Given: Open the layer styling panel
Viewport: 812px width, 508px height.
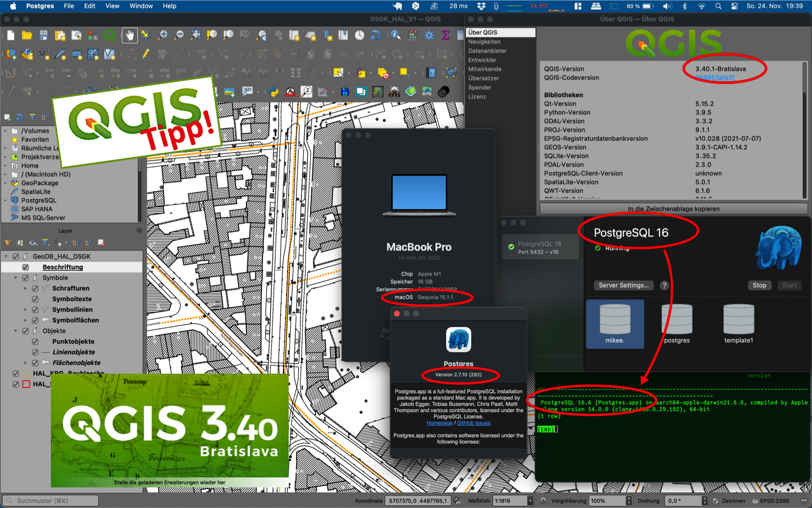Looking at the screenshot, I should [x=6, y=242].
